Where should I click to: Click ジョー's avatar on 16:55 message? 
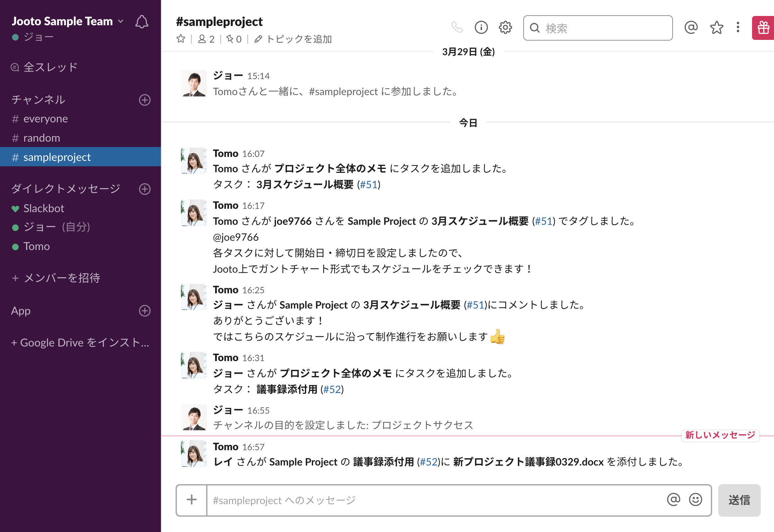coord(194,418)
